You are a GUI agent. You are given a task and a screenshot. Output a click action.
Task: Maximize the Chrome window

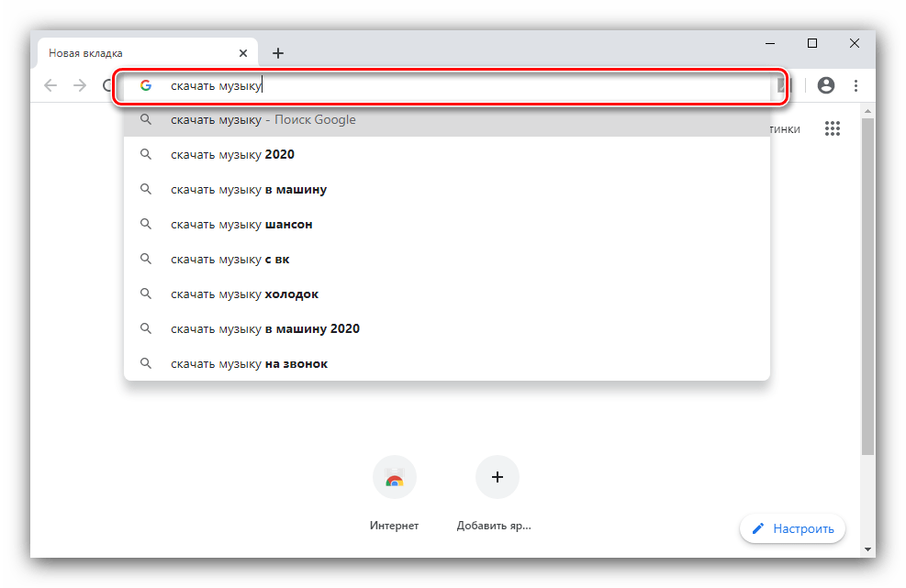click(812, 43)
